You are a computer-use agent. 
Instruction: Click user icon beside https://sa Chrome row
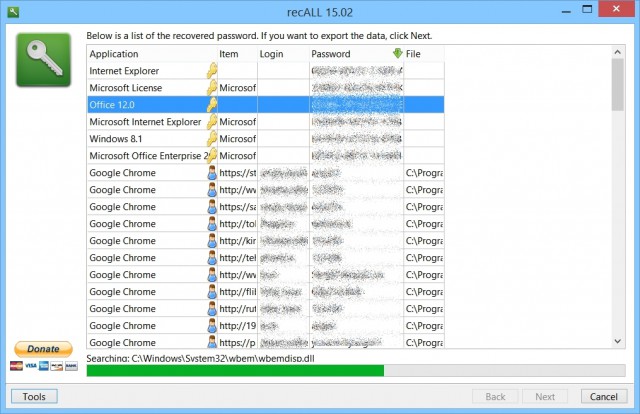coord(212,207)
